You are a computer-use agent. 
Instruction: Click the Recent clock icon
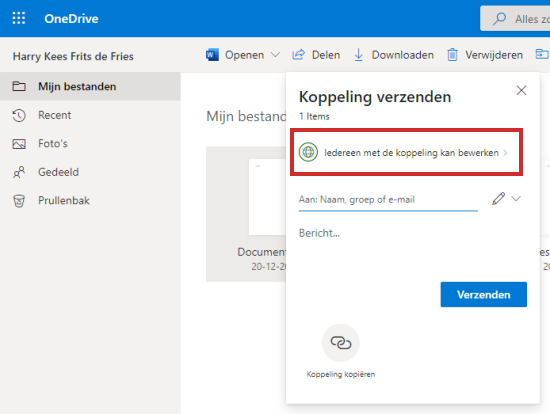point(19,115)
